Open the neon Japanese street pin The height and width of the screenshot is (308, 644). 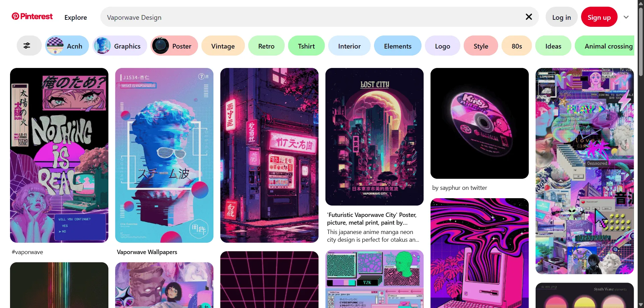coord(269,155)
